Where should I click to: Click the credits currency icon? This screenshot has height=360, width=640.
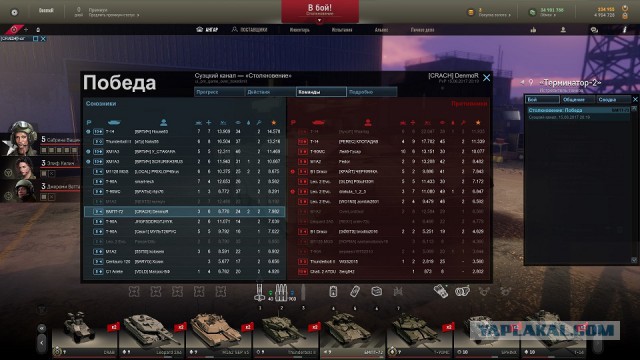(x=532, y=12)
